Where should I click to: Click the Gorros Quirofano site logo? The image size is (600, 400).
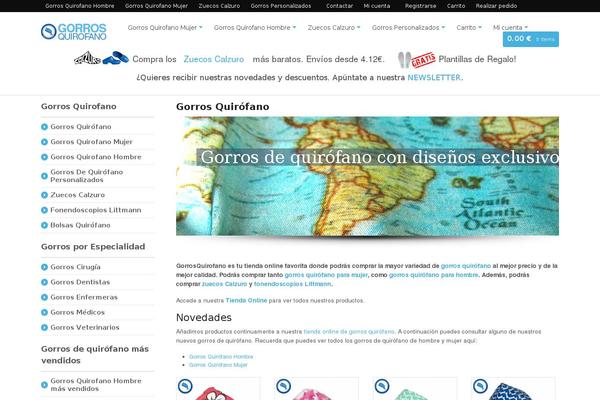(73, 31)
